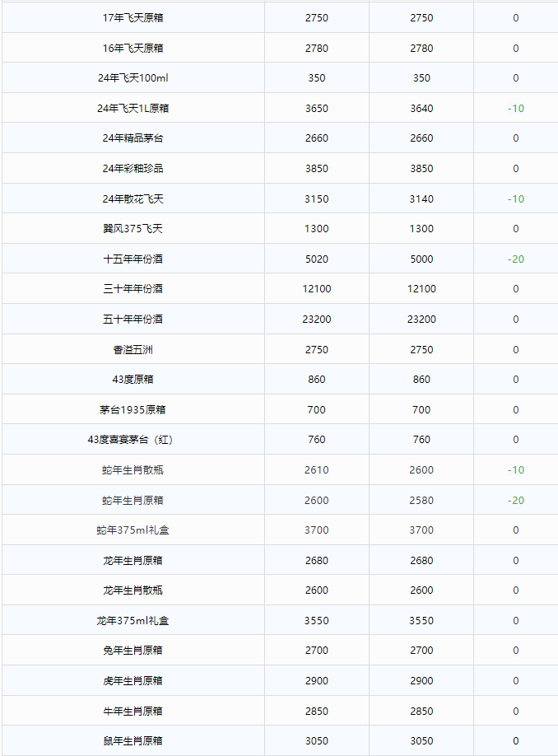
Task: Select the 鼠年生肖原箱 name cell
Action: (133, 741)
